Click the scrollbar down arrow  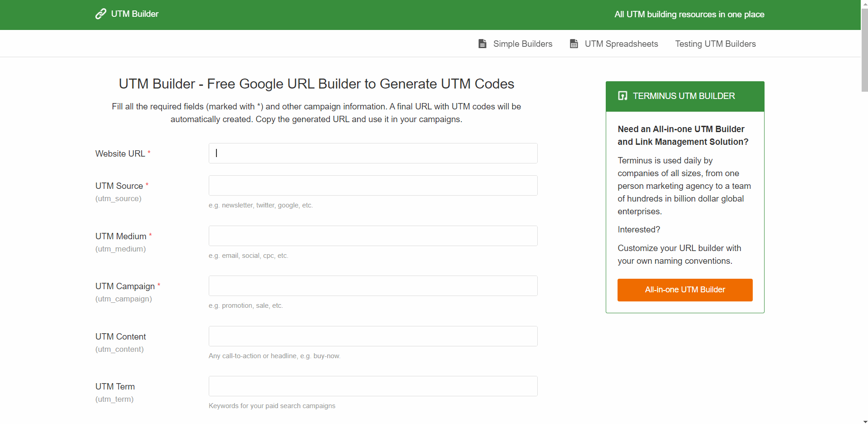pyautogui.click(x=864, y=421)
